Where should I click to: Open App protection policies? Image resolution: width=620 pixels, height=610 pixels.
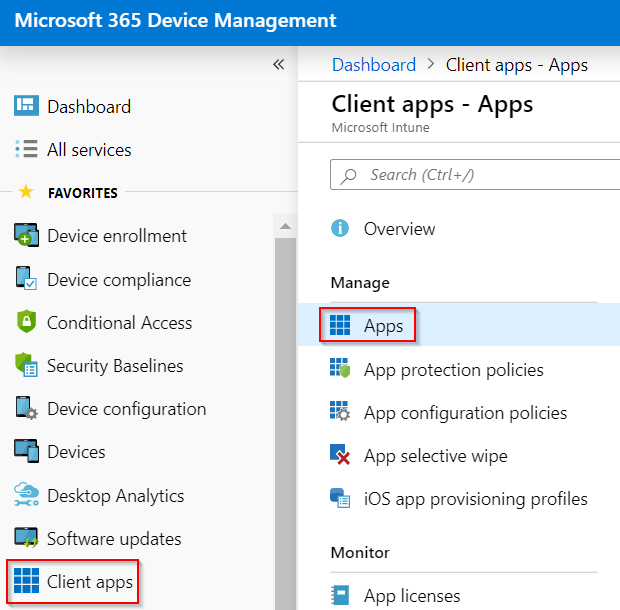click(454, 370)
